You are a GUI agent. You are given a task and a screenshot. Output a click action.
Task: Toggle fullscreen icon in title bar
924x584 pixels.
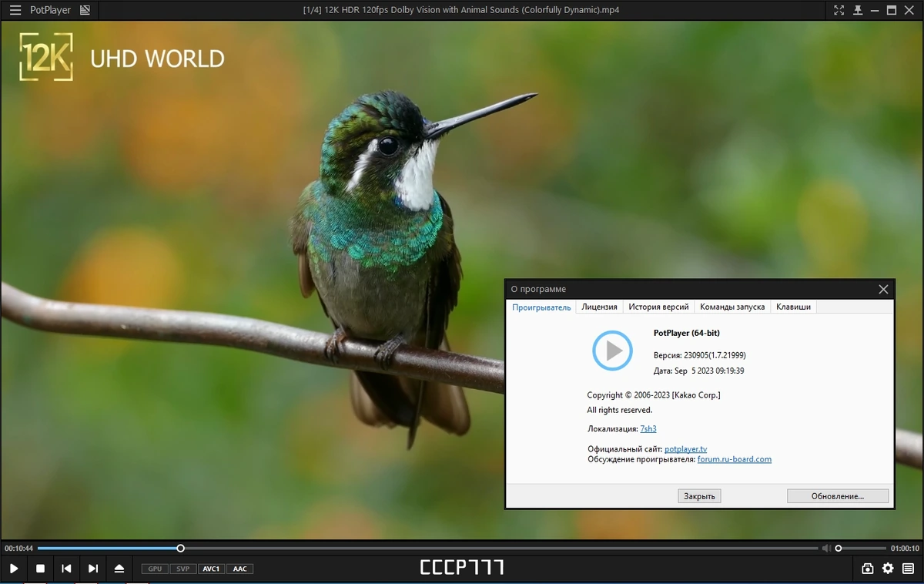(839, 10)
